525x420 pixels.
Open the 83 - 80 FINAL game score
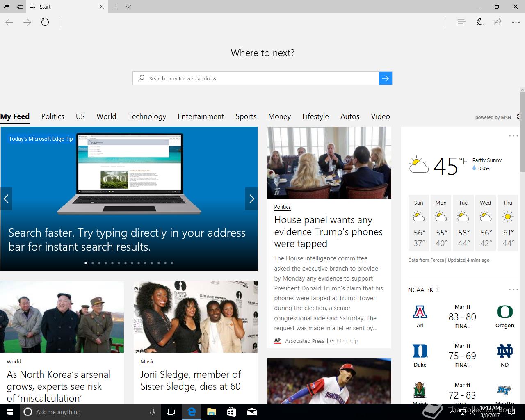click(462, 317)
